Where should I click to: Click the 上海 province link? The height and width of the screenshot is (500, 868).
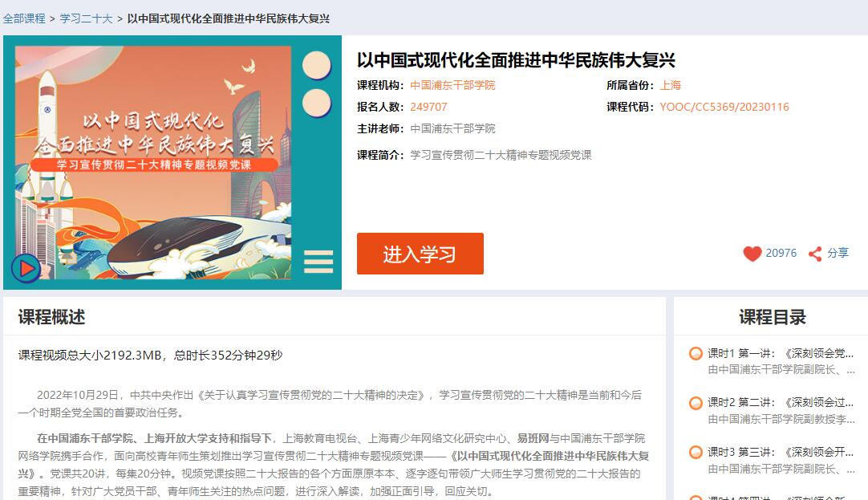click(x=671, y=85)
